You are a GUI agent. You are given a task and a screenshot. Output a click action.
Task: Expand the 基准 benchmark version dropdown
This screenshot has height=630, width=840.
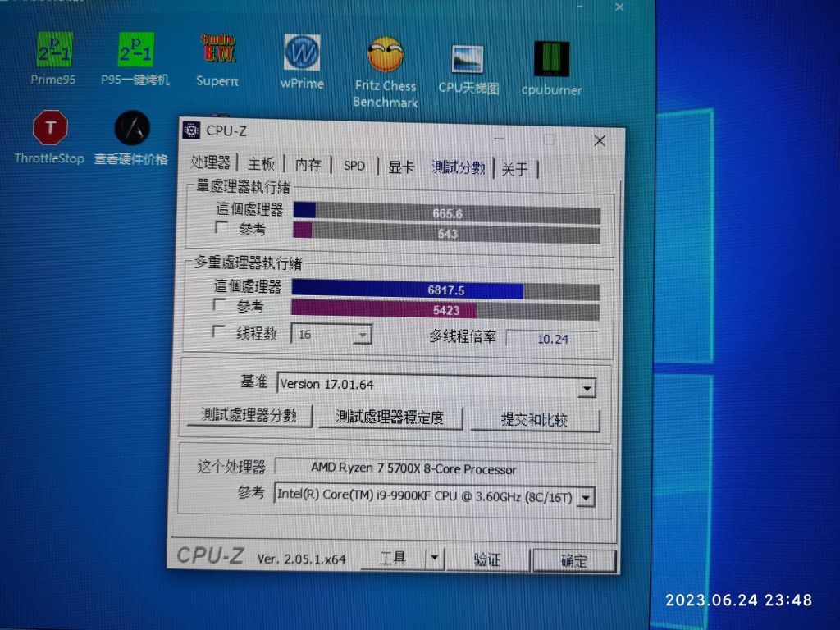[586, 387]
